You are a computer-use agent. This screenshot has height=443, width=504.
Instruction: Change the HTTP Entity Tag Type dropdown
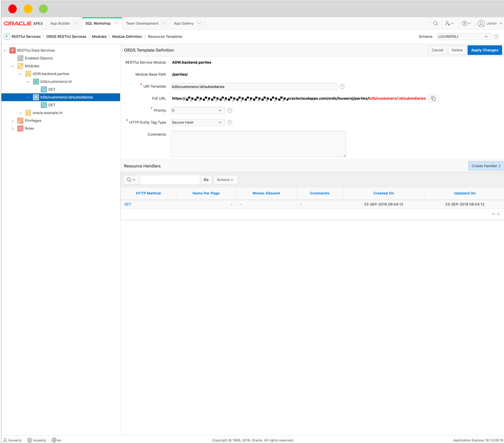(x=197, y=122)
